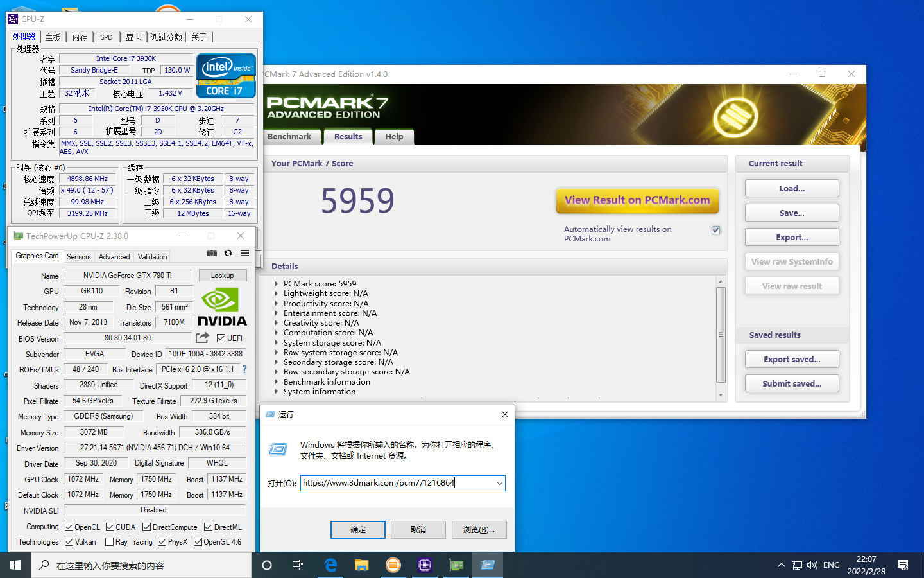
Task: Toggle the OpenCL checkbox
Action: (69, 527)
